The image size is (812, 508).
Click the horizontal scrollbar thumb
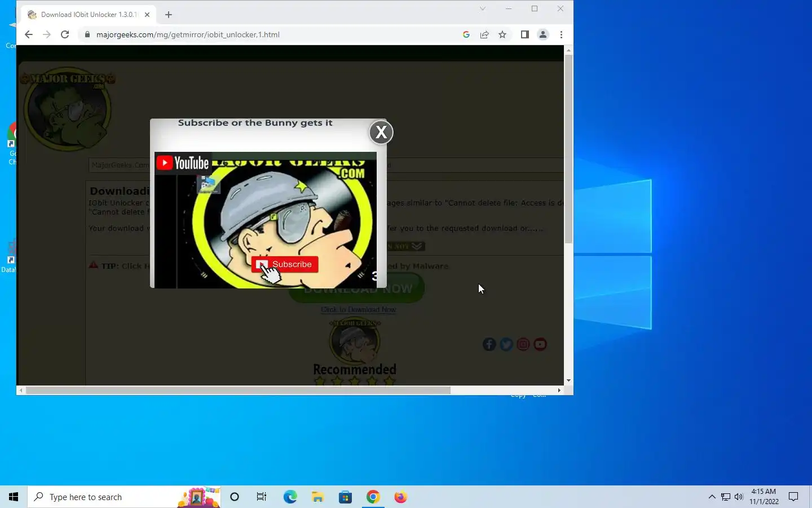point(238,390)
